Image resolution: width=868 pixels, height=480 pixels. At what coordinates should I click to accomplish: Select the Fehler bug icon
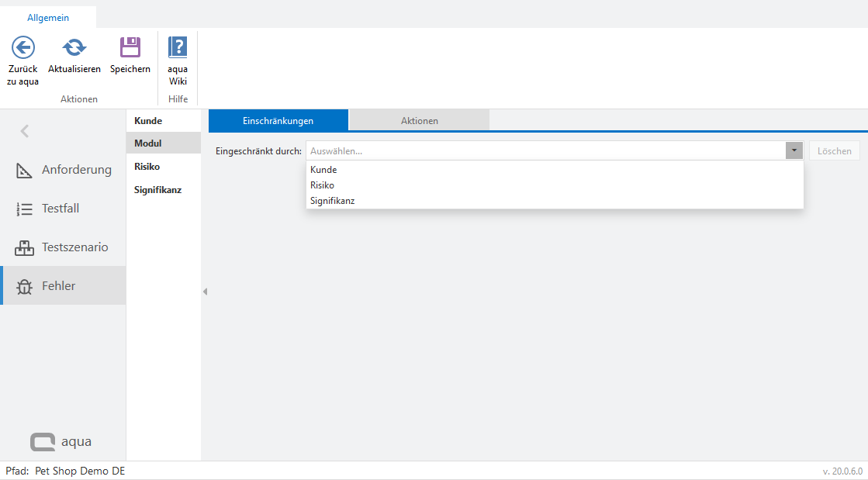24,286
